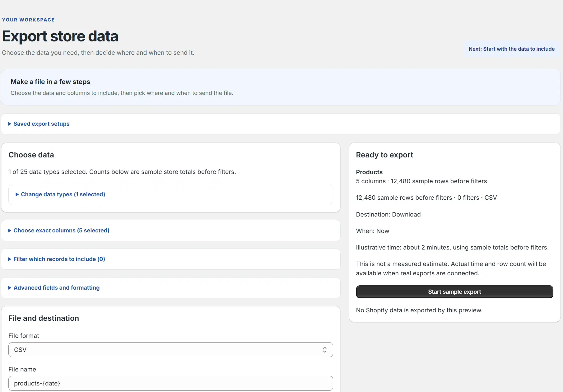The width and height of the screenshot is (563, 392).
Task: Click the YOUR WORKSPACE label
Action: coord(28,20)
